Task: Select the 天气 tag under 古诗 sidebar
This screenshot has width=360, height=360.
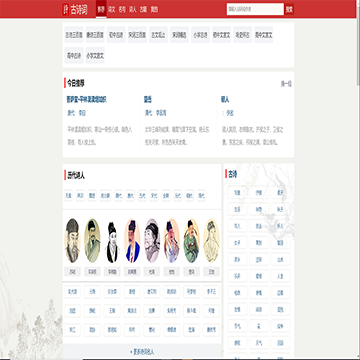Action: [x=259, y=343]
